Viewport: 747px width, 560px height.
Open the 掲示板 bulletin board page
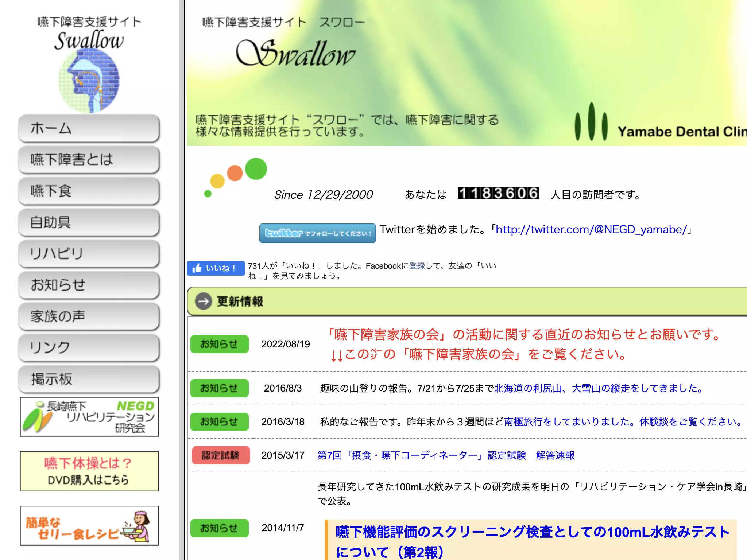click(89, 379)
